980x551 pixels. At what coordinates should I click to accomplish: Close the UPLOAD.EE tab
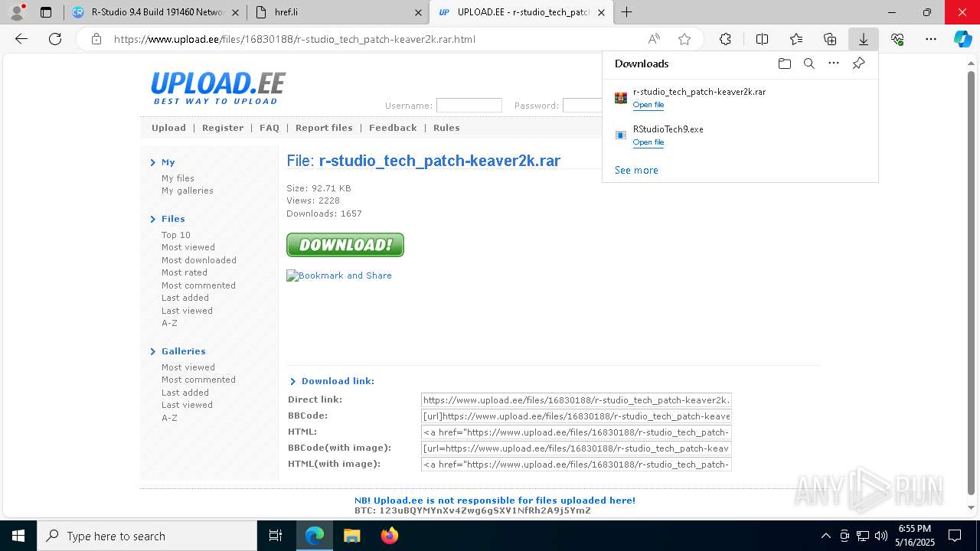[601, 12]
